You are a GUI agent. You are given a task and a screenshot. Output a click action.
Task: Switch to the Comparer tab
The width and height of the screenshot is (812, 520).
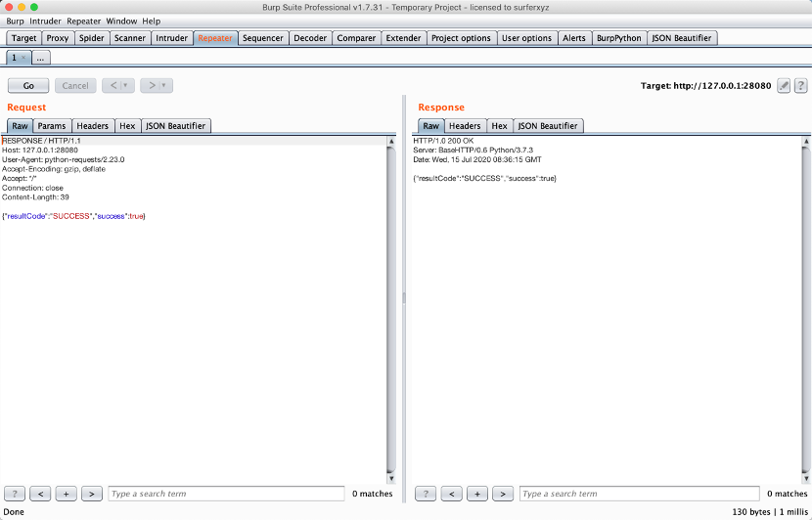click(x=356, y=38)
